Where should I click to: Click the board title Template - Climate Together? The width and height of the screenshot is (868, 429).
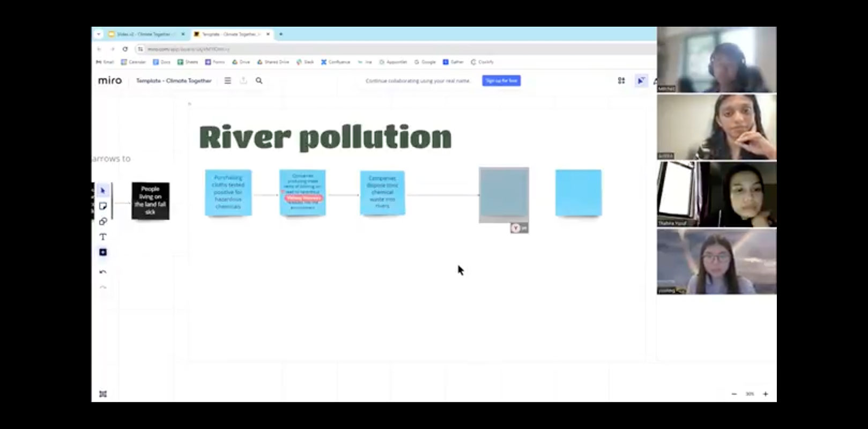(x=174, y=80)
